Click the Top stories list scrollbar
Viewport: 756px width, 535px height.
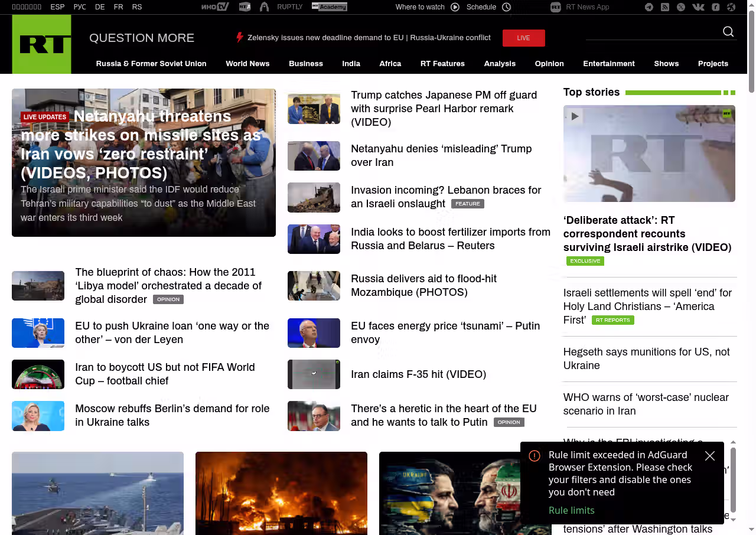pos(733,479)
